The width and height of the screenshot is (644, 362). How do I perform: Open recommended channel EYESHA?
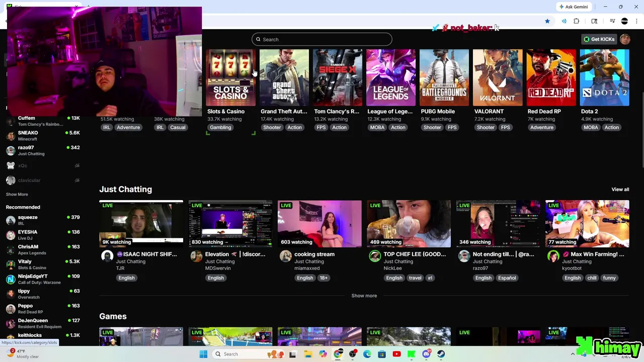(x=43, y=235)
